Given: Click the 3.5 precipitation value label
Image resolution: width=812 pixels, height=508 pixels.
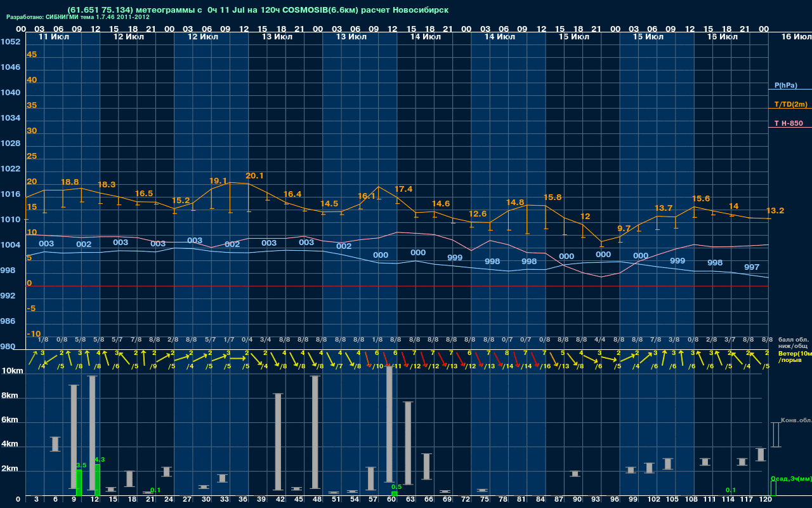Looking at the screenshot, I should coord(81,465).
